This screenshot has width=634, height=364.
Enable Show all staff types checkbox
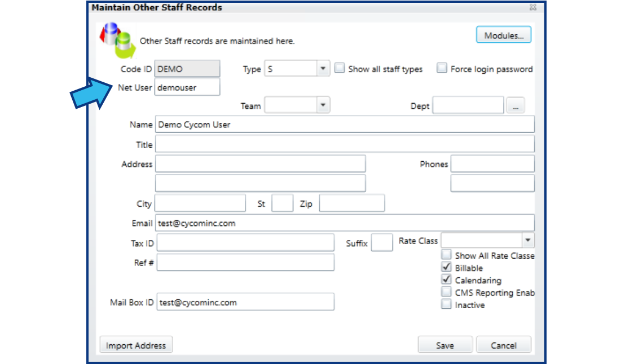(340, 68)
